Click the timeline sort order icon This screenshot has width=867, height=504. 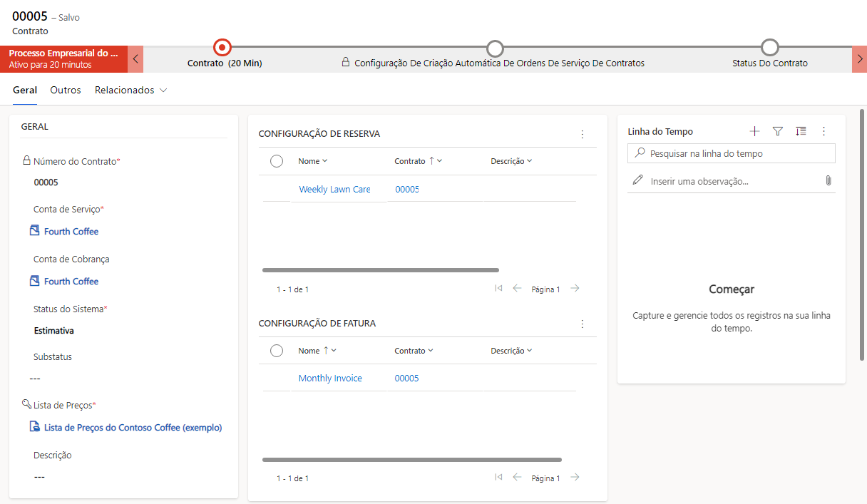point(801,131)
